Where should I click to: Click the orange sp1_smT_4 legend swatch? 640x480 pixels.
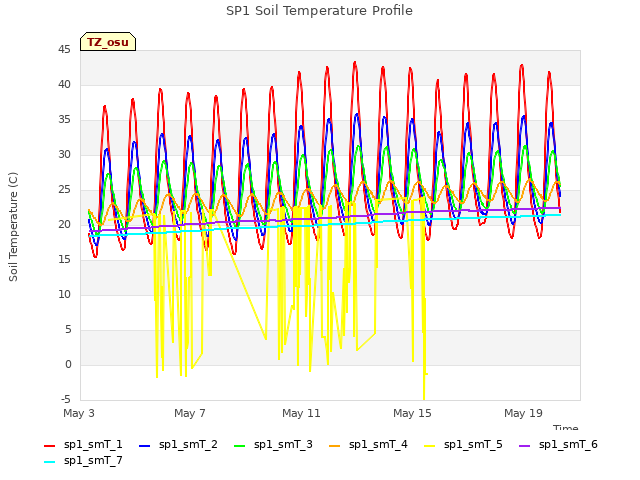pyautogui.click(x=334, y=446)
